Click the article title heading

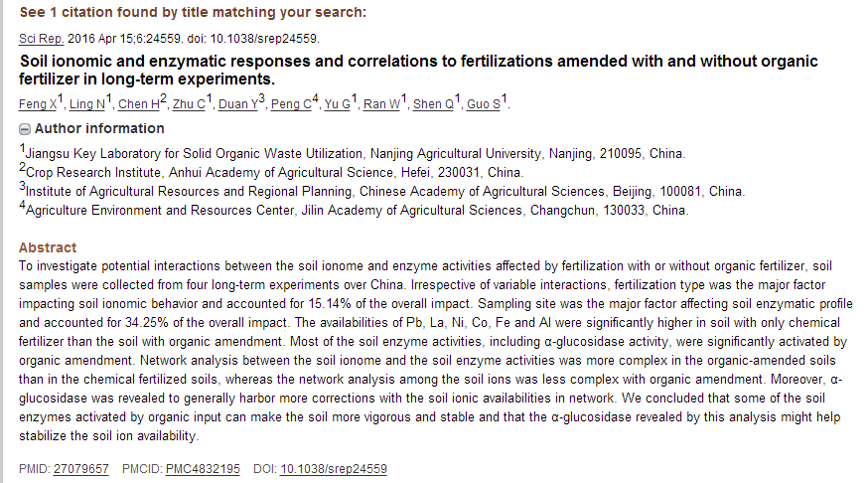click(417, 70)
